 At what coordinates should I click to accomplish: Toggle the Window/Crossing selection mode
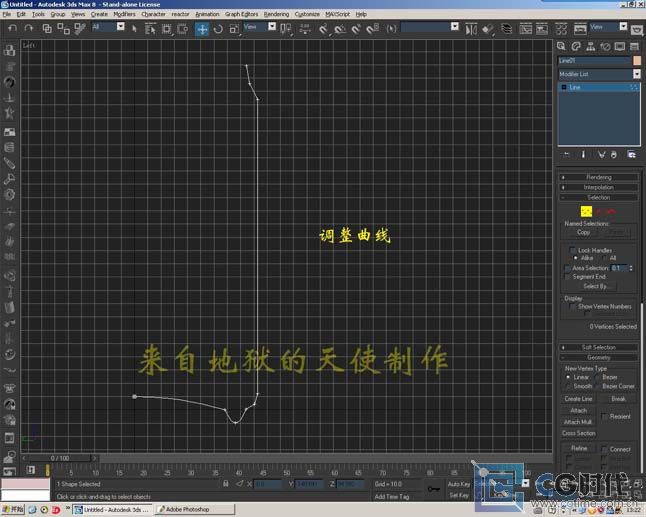(182, 28)
